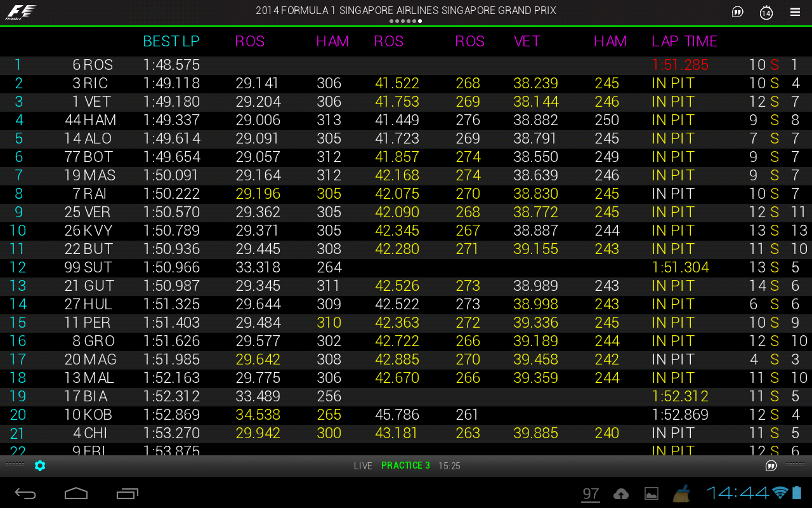Tap yellow lap time 1:52.312 for BIA
Screen dimensions: 812x508
tap(680, 396)
